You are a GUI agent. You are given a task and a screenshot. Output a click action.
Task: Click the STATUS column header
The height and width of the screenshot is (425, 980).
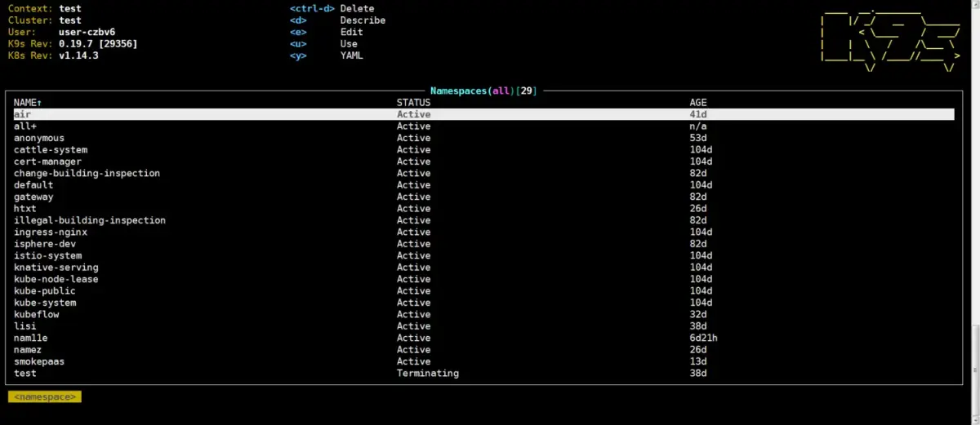coord(413,103)
